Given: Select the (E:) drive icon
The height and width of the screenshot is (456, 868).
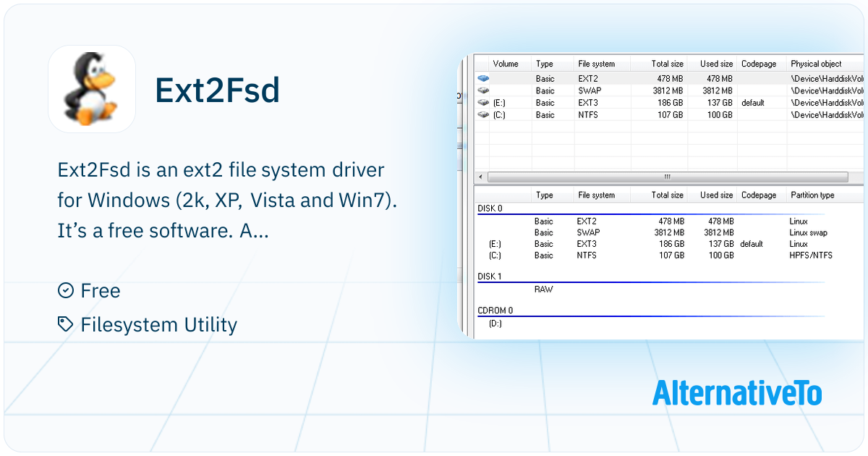Looking at the screenshot, I should pos(484,103).
